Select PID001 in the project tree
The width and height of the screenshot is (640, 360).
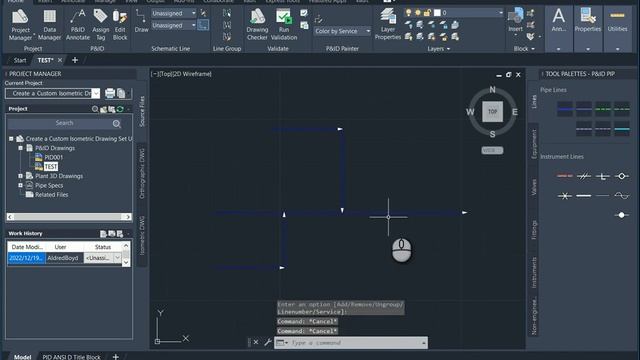(x=53, y=157)
